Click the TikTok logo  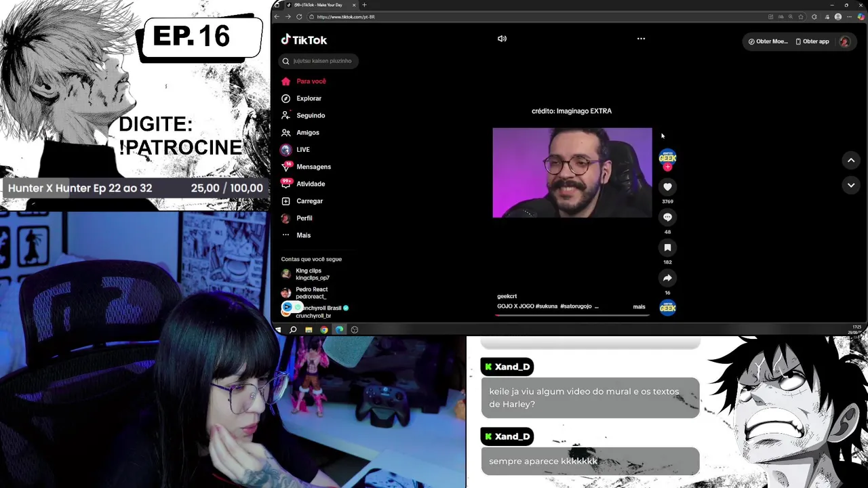304,40
